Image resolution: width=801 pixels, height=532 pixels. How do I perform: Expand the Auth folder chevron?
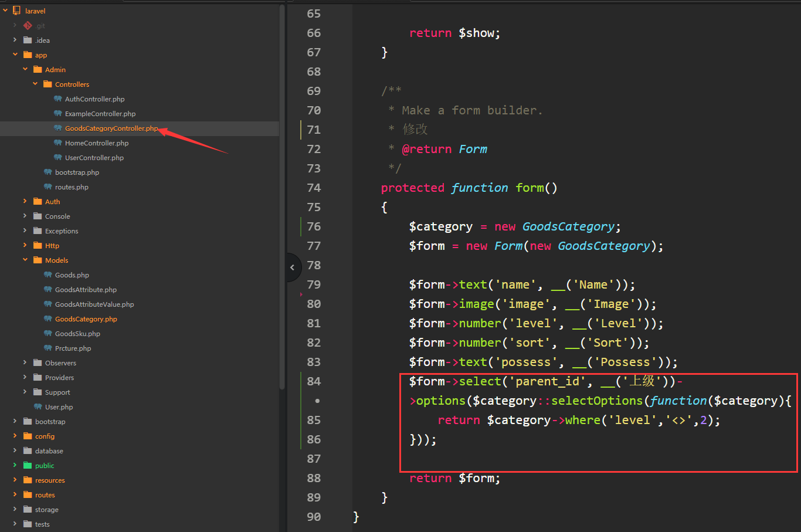coord(25,201)
